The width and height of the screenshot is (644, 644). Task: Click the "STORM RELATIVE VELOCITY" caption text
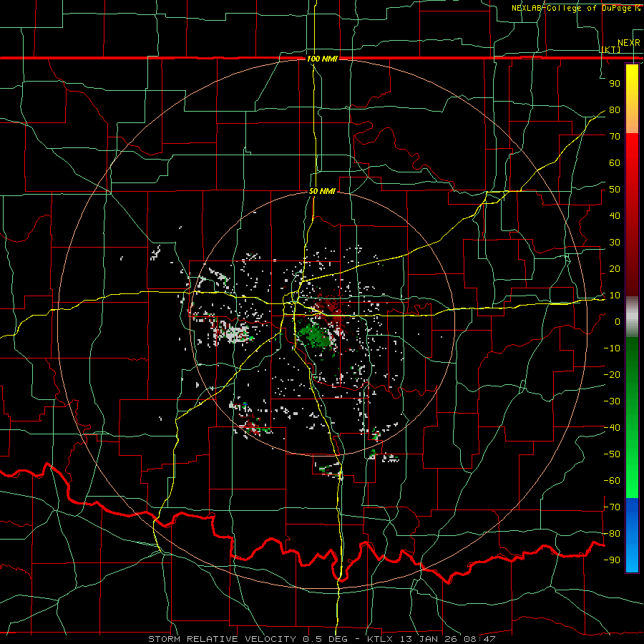(x=223, y=639)
